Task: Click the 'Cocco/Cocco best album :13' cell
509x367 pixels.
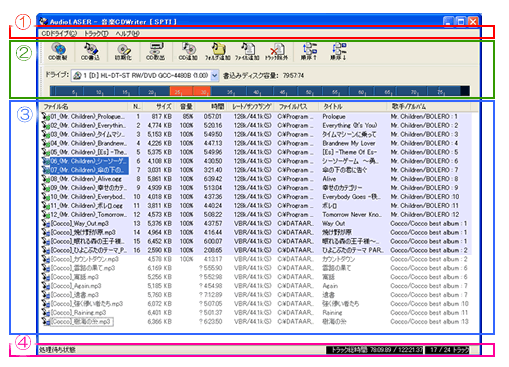Action: (x=429, y=322)
